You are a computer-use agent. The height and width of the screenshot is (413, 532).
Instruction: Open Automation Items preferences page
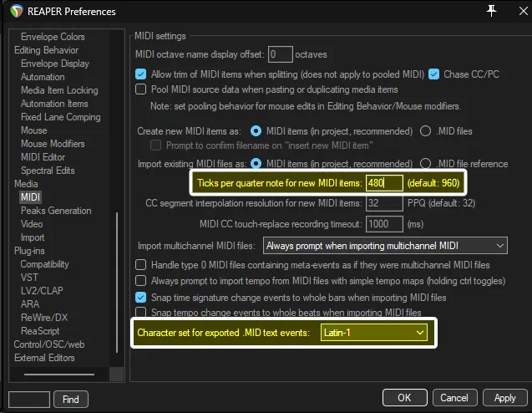54,104
